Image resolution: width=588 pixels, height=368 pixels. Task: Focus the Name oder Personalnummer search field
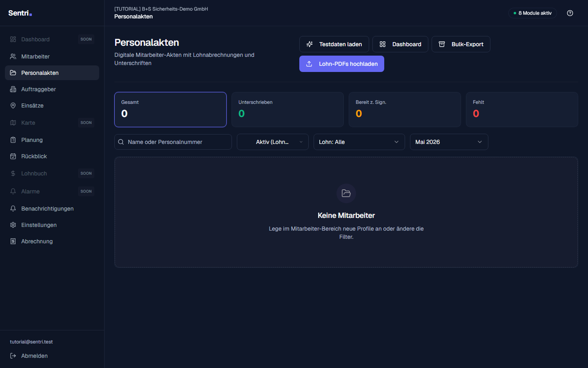[173, 142]
